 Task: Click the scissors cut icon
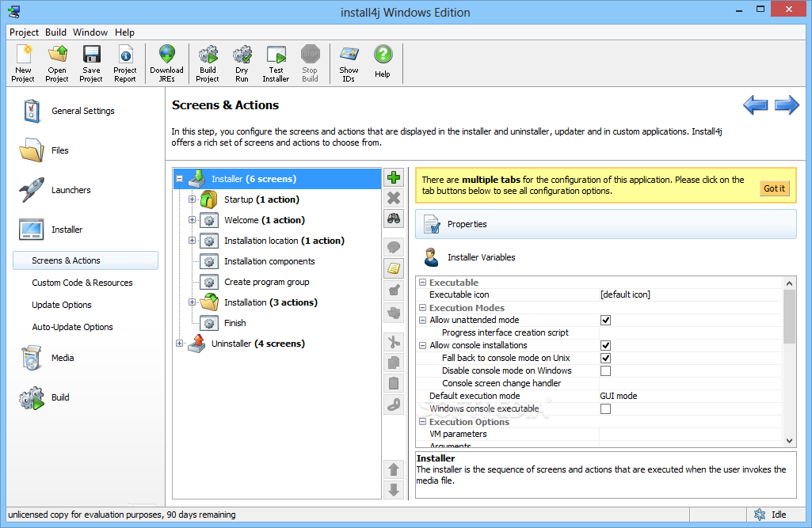click(x=394, y=342)
